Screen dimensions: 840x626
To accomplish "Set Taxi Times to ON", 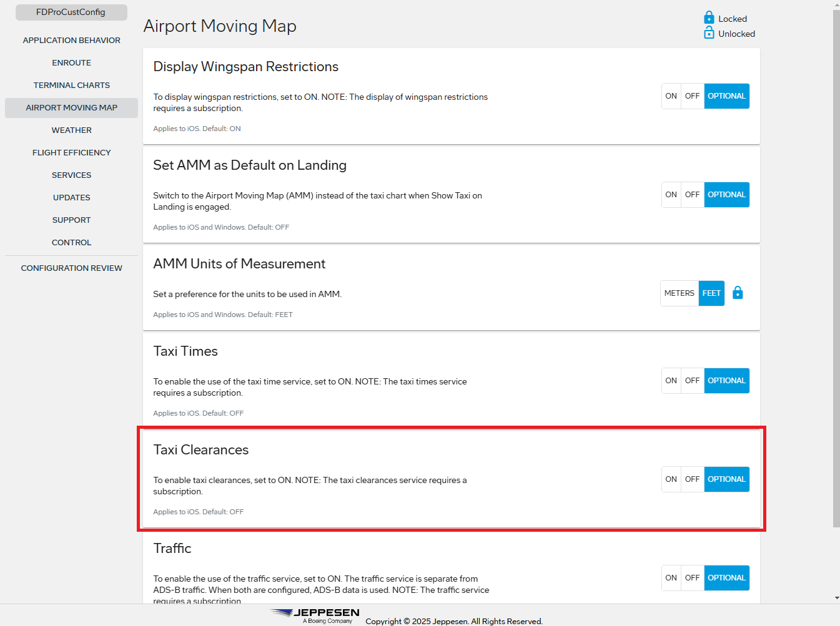I will coord(671,381).
